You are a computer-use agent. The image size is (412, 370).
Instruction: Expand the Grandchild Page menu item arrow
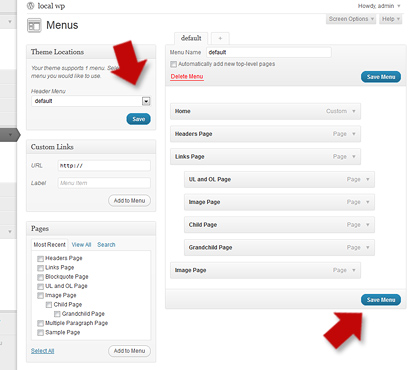point(368,247)
